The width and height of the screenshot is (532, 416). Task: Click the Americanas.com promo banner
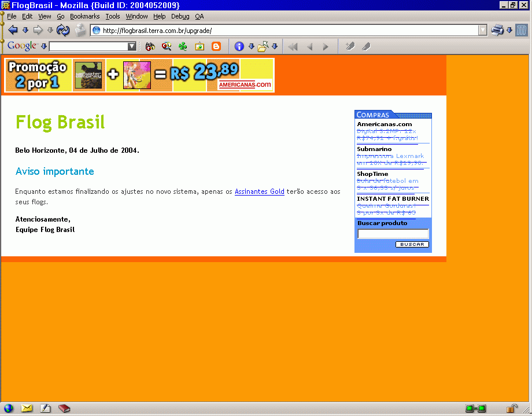(x=139, y=75)
